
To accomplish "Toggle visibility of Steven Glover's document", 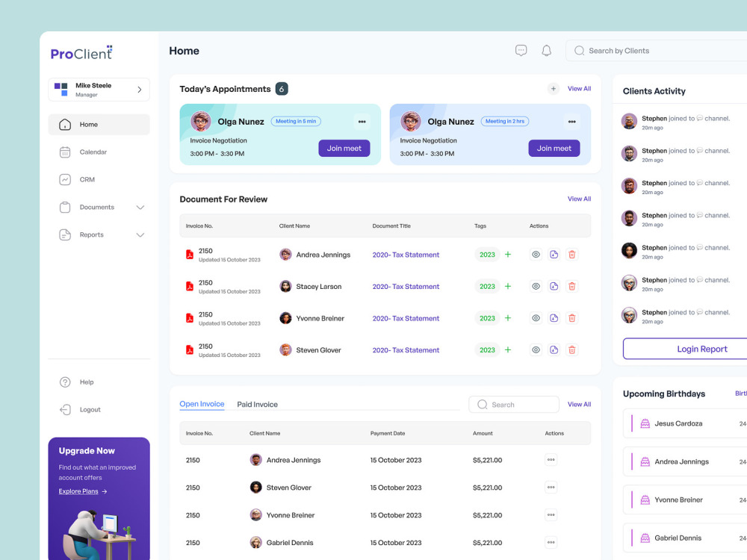I will point(536,349).
